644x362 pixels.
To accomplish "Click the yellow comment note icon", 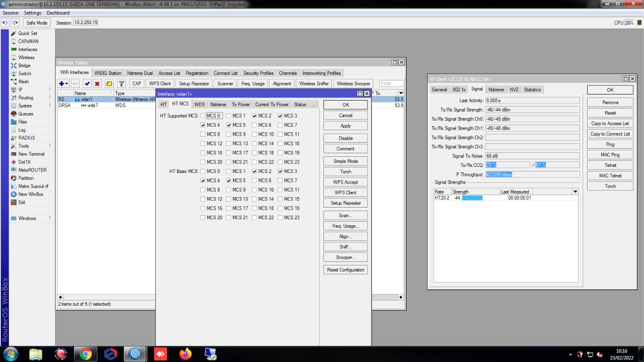I will 109,83.
